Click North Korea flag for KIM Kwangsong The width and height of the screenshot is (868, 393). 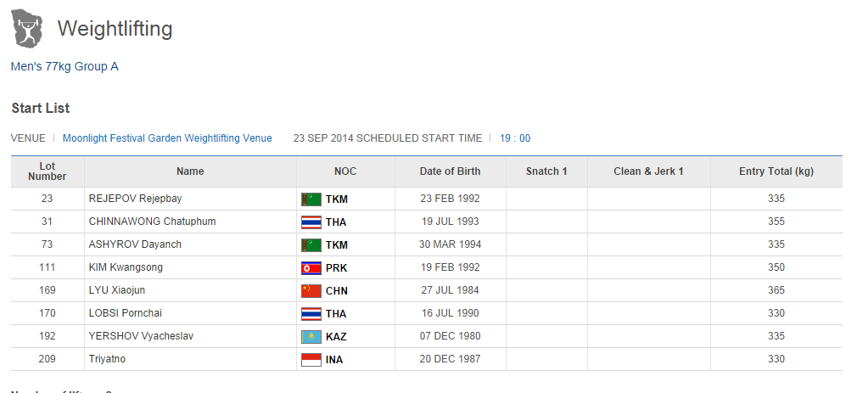[x=311, y=268]
